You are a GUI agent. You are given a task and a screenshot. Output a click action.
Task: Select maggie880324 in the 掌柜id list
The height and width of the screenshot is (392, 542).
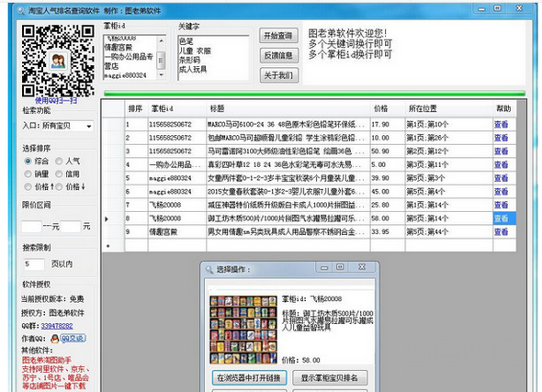pos(126,75)
